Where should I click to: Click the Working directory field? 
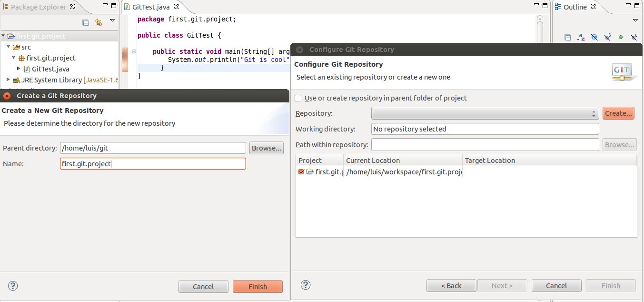pyautogui.click(x=485, y=129)
